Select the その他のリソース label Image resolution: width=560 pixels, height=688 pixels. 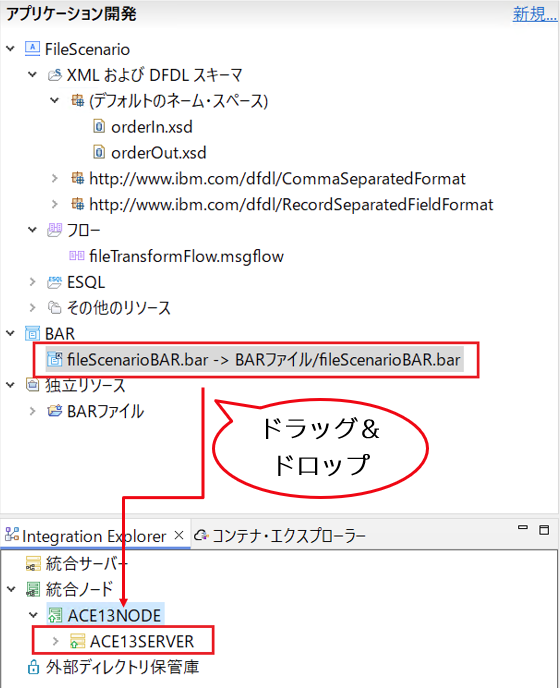coord(118,308)
